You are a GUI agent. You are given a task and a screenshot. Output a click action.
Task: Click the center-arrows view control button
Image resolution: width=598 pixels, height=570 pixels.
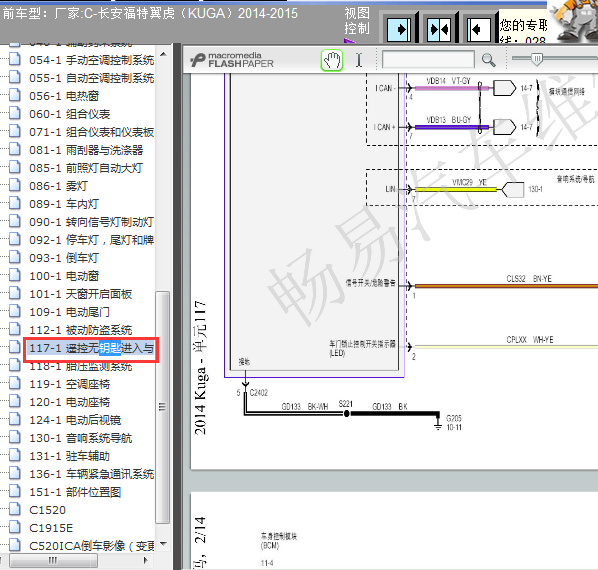[439, 29]
